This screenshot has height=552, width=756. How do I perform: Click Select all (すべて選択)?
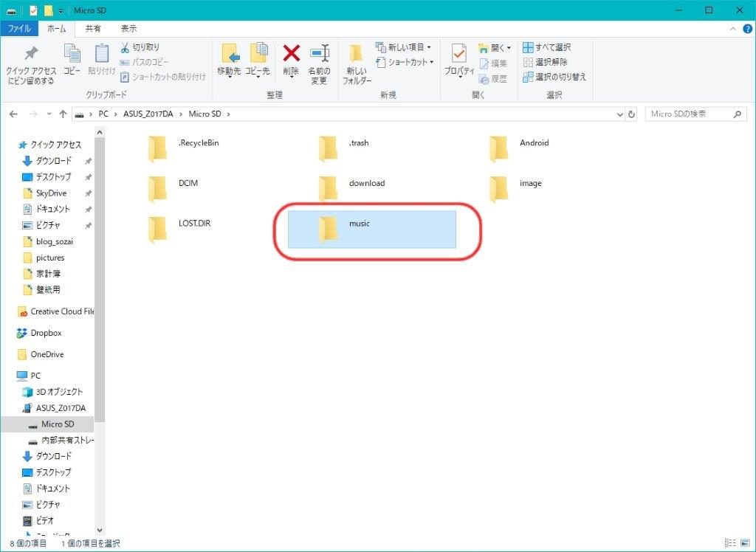pos(546,47)
